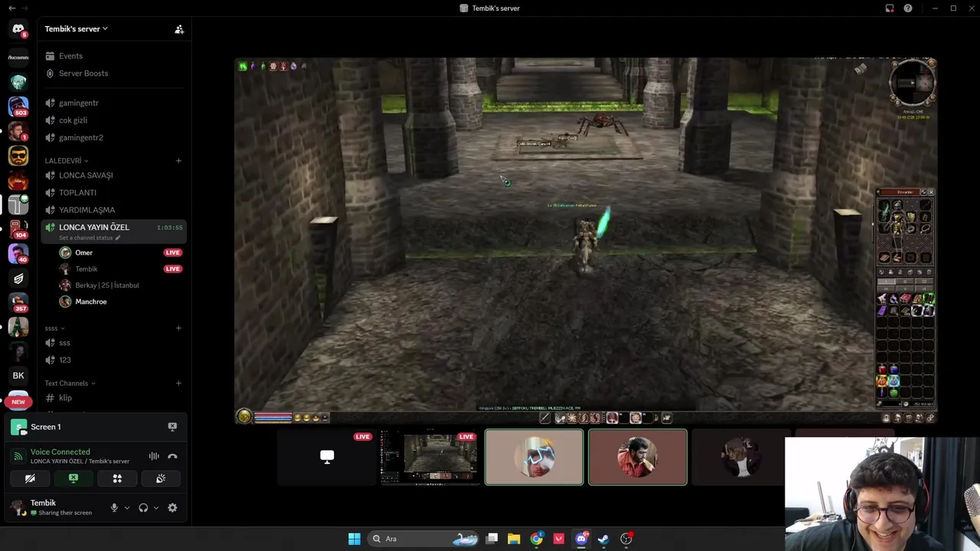
Task: Open Discord help icon in title bar
Action: click(908, 8)
